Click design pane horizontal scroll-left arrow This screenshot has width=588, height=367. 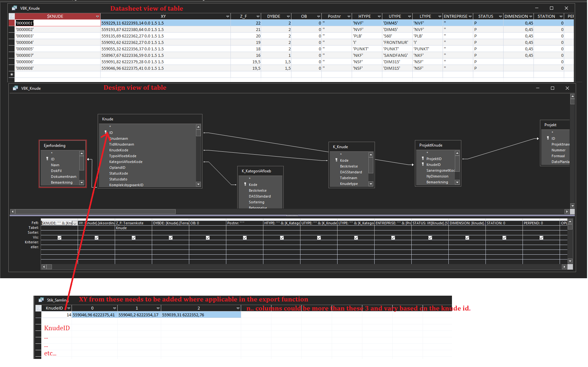(13, 212)
